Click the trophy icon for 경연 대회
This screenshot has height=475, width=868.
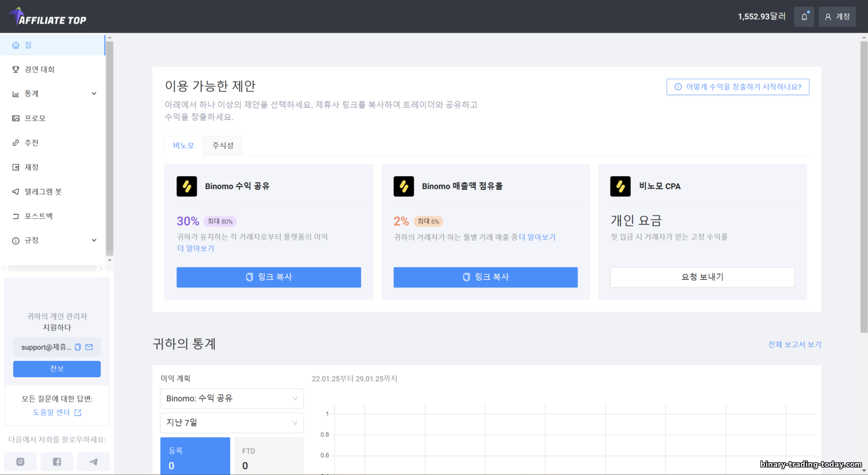pos(16,70)
